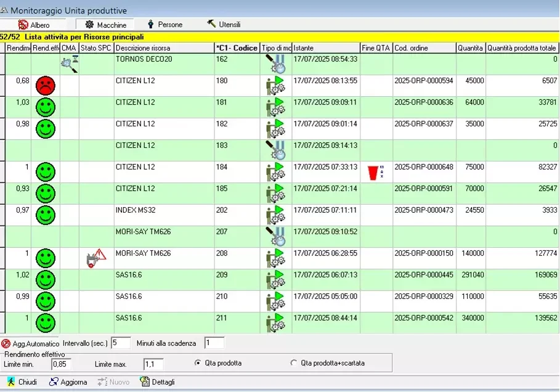560x392 pixels.
Task: Select order 2025-ORP-0000473 cell
Action: [x=424, y=215]
